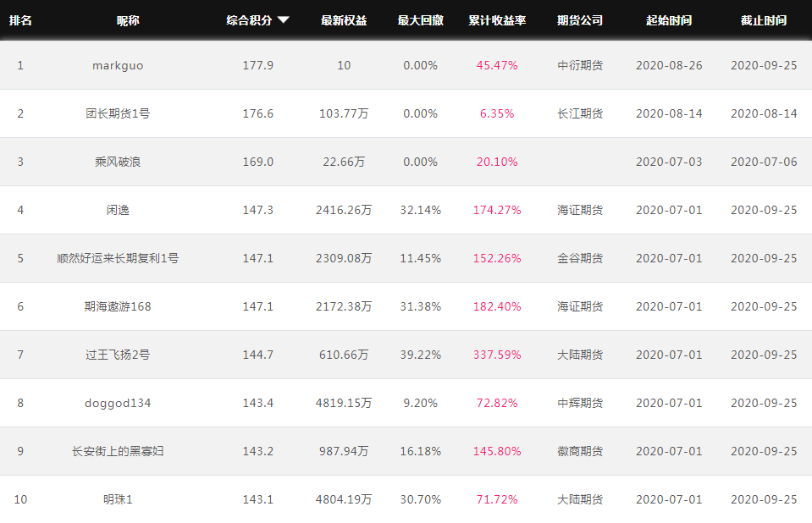Select the 143.4 score cell
Screen dimensions: 812x523
tap(258, 403)
